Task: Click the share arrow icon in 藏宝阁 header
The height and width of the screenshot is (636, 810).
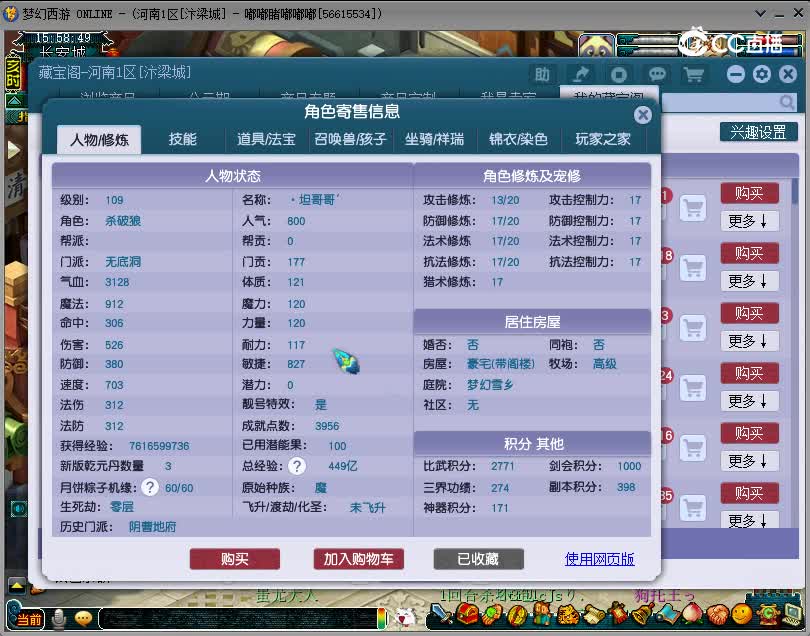Action: [581, 75]
